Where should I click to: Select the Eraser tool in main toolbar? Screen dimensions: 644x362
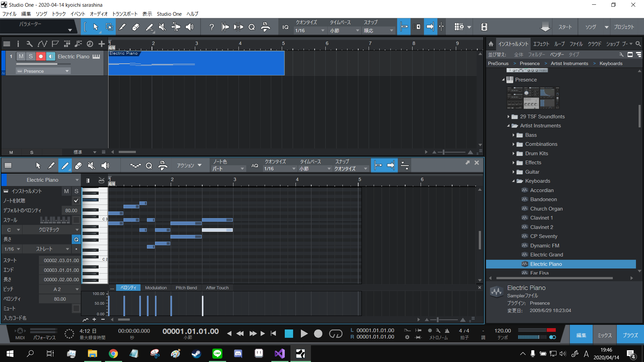pyautogui.click(x=136, y=27)
